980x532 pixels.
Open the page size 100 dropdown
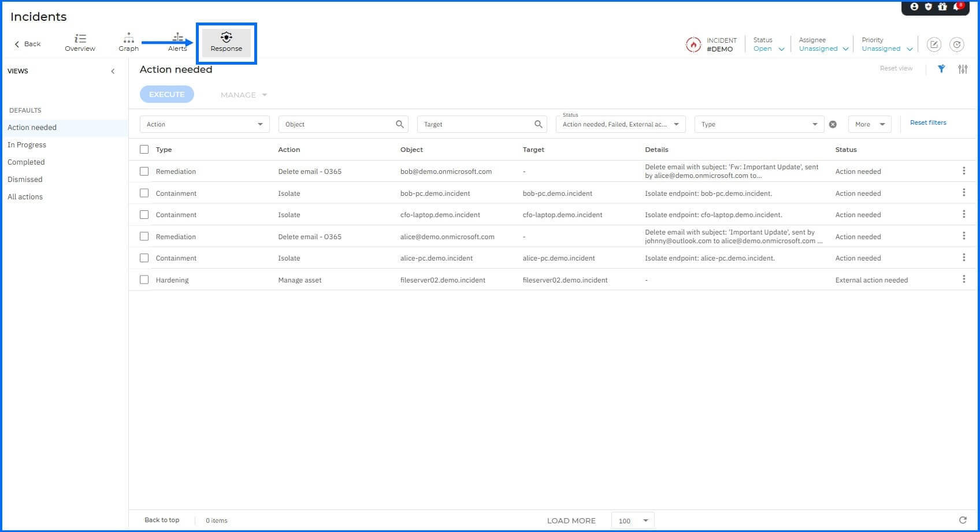tap(633, 520)
